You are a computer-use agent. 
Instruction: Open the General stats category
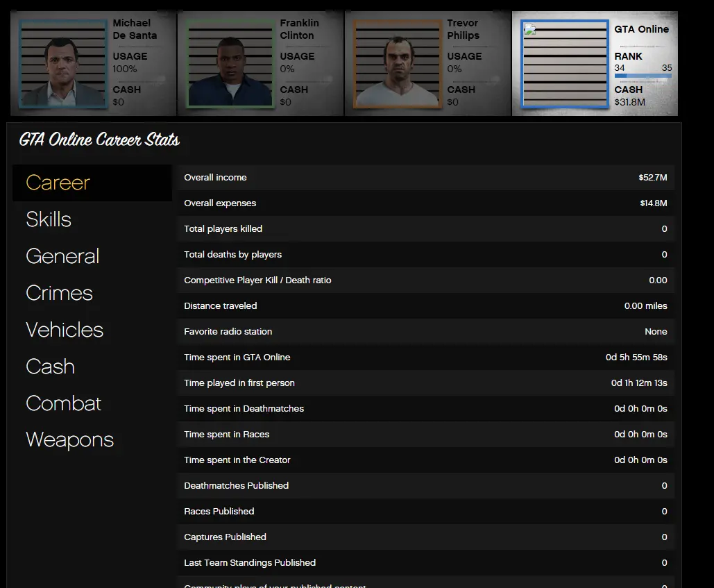pyautogui.click(x=62, y=256)
